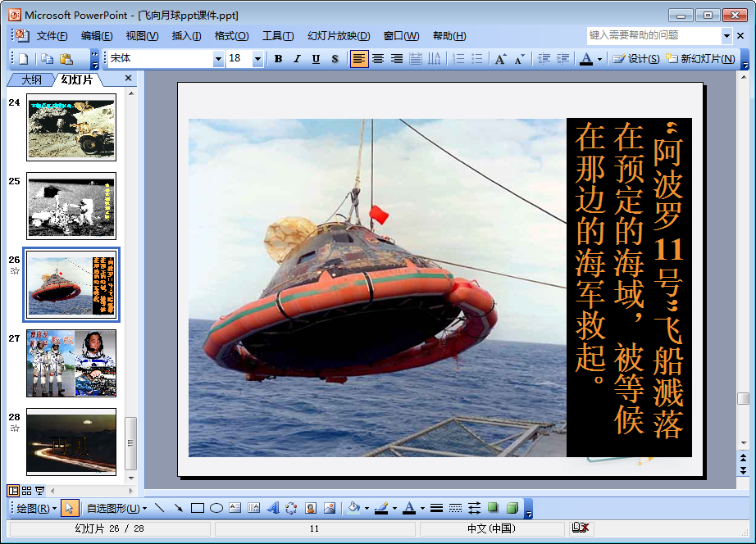Click 新幻灯片(N) button

coord(700,59)
